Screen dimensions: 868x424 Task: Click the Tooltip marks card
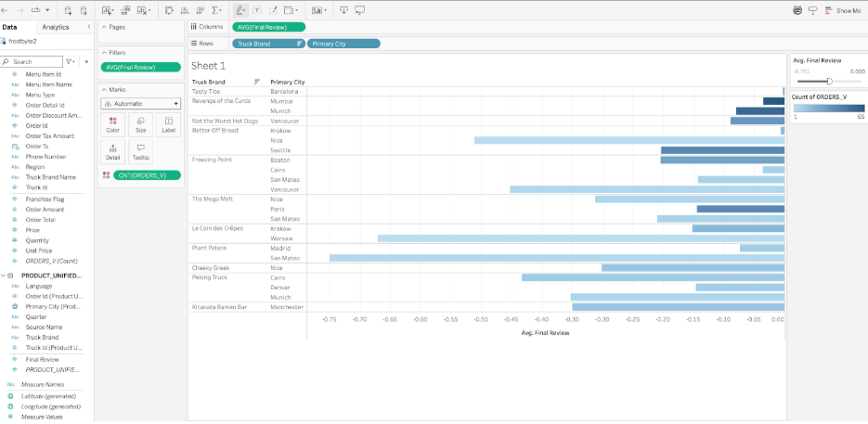pyautogui.click(x=141, y=151)
